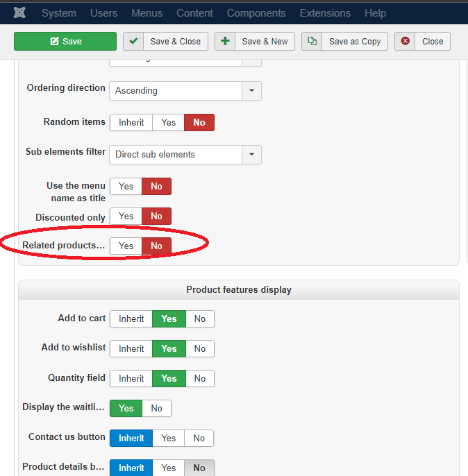Click the copy icon of Save as Copy
Viewport: 468px width, 476px height.
tap(312, 41)
